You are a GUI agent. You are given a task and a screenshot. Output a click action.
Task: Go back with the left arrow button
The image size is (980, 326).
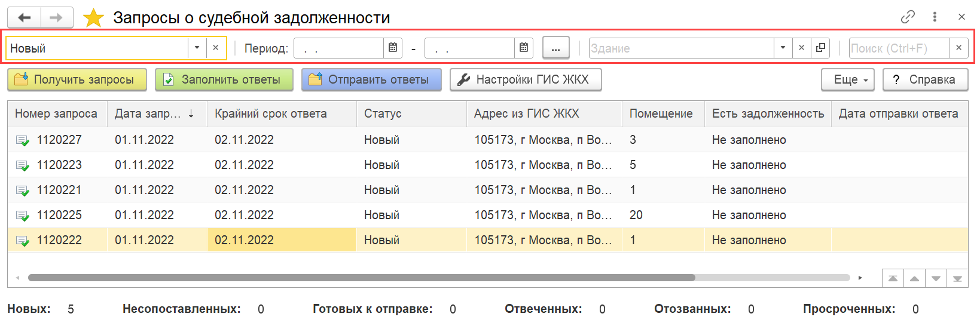[x=25, y=17]
